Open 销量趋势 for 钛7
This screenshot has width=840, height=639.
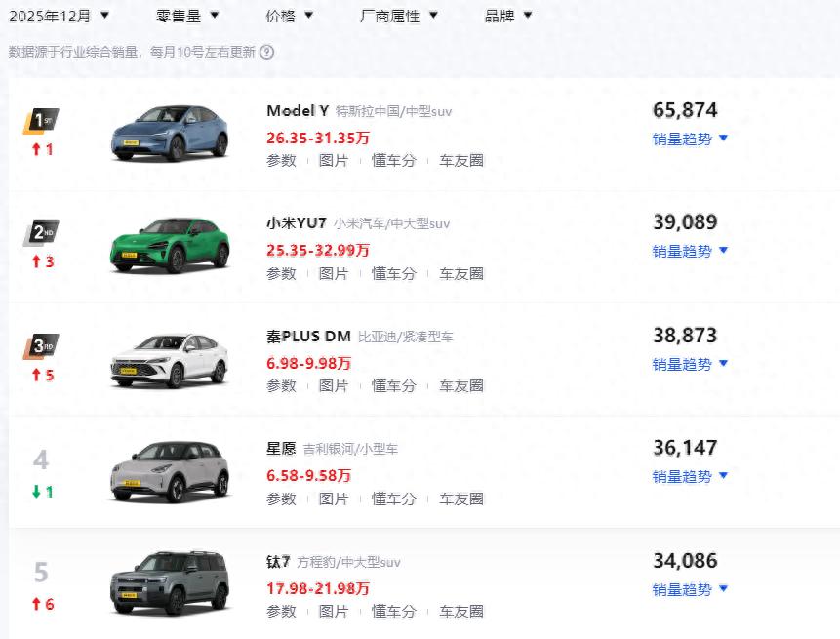coord(683,588)
